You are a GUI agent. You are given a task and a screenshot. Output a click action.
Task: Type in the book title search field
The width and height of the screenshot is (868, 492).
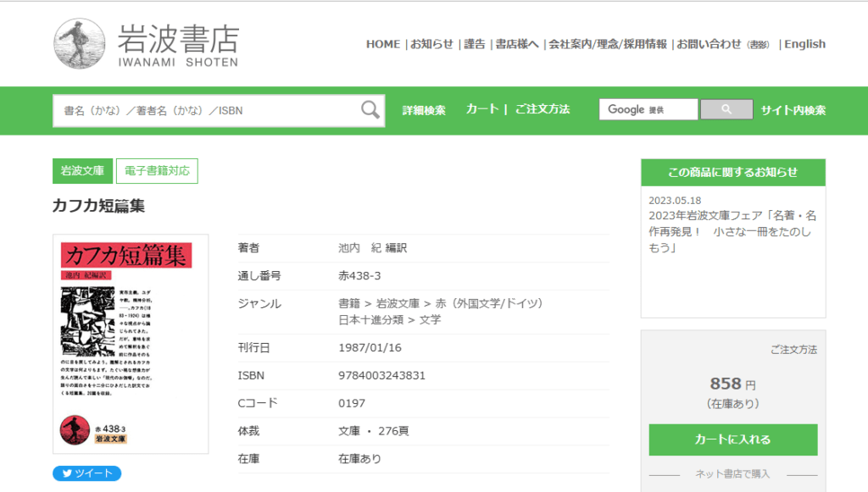[208, 110]
